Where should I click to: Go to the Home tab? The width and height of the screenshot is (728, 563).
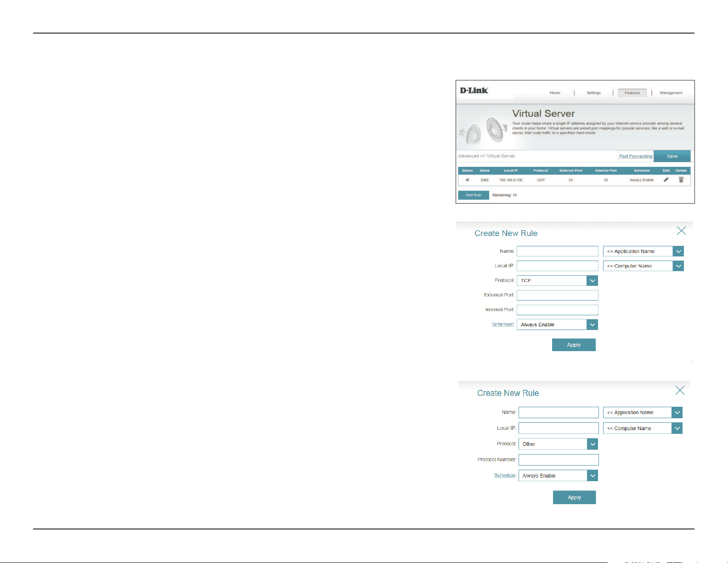[555, 93]
